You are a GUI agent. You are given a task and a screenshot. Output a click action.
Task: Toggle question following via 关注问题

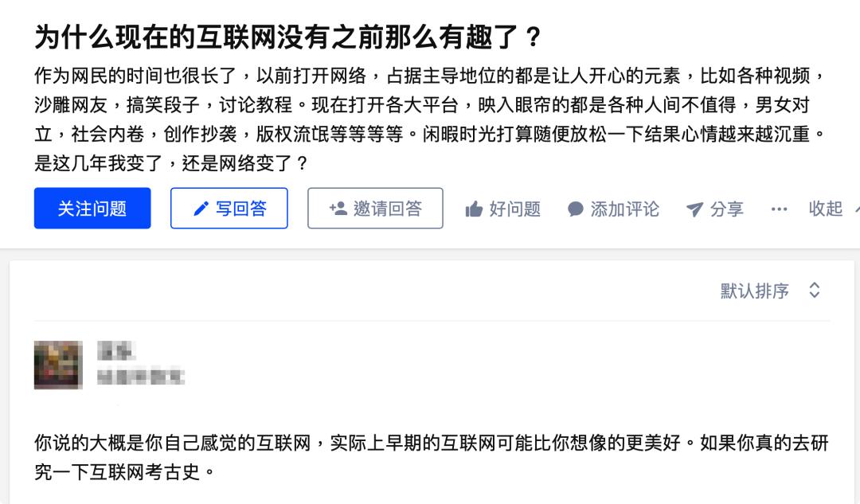[x=92, y=208]
